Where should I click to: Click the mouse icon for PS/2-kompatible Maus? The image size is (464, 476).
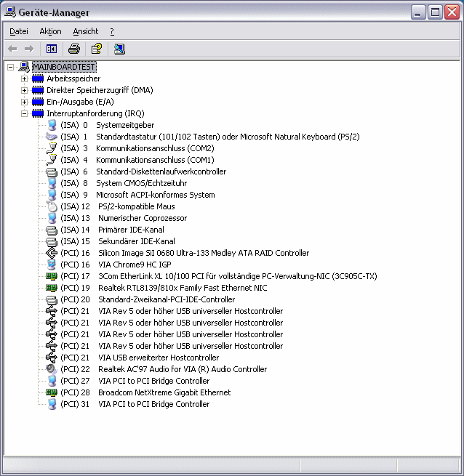coord(52,206)
